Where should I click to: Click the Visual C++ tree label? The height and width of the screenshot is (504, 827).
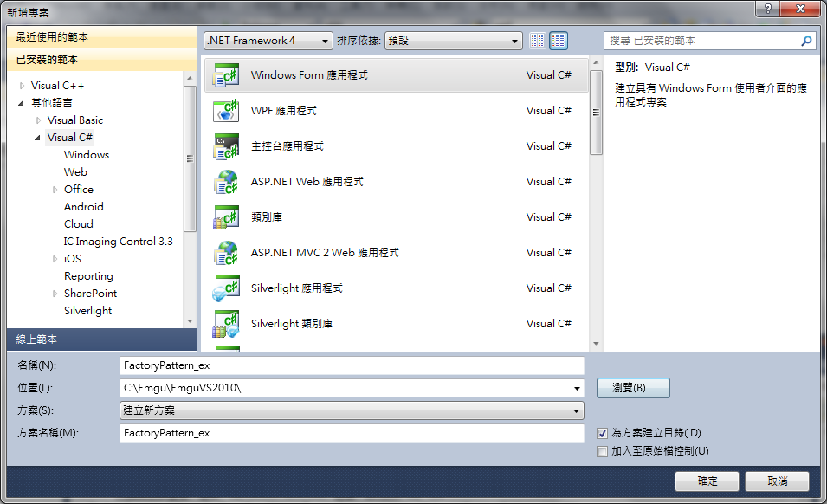pyautogui.click(x=57, y=86)
